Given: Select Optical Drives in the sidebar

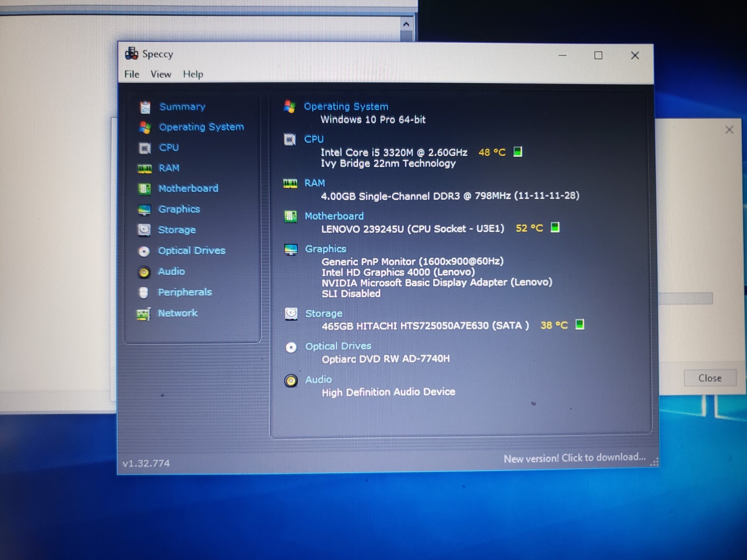Looking at the screenshot, I should (191, 251).
